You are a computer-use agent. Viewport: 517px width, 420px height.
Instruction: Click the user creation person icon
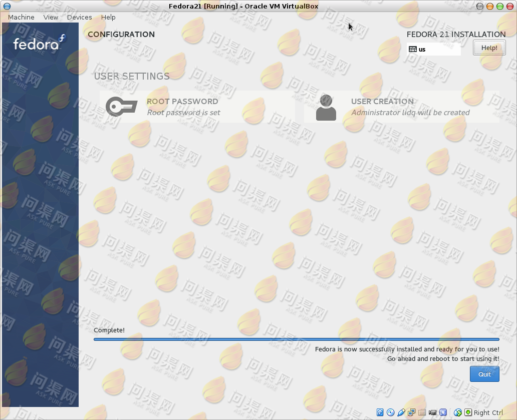[x=326, y=108]
